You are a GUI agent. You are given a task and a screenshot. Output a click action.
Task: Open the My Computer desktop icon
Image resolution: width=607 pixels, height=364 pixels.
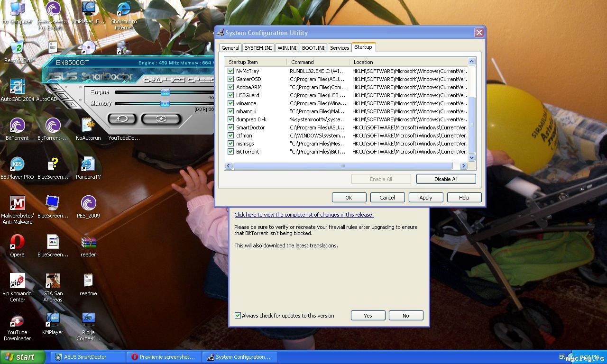click(18, 13)
